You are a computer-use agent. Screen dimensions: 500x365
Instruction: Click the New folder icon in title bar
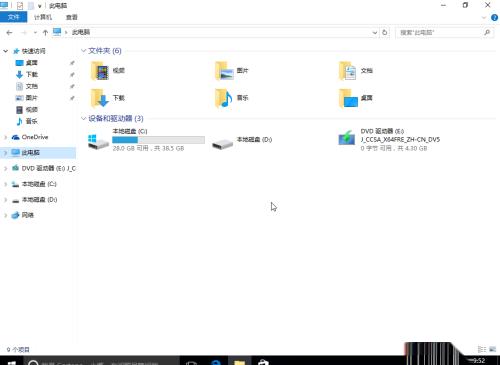pos(31,6)
